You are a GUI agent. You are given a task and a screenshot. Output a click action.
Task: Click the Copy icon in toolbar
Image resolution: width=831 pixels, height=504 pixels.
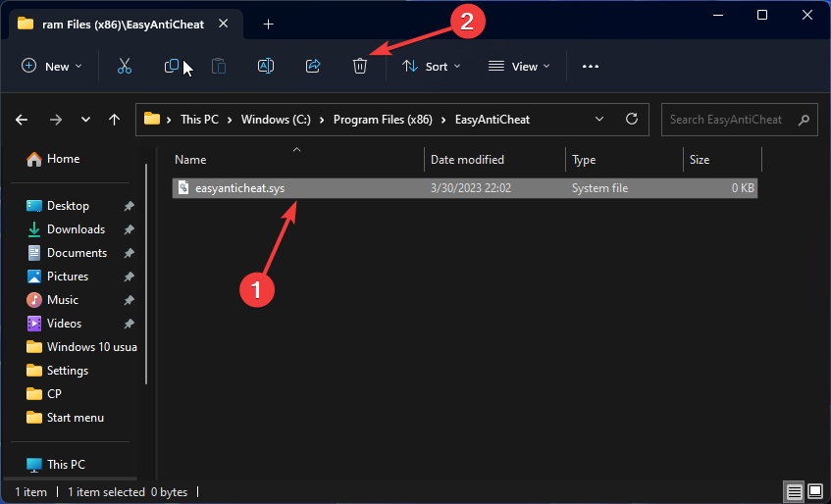click(x=171, y=66)
